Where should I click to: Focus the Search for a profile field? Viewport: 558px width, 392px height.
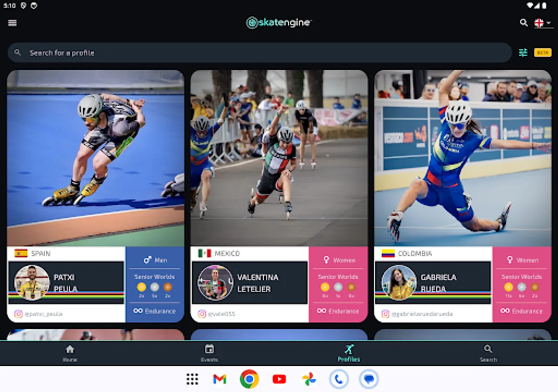click(260, 53)
